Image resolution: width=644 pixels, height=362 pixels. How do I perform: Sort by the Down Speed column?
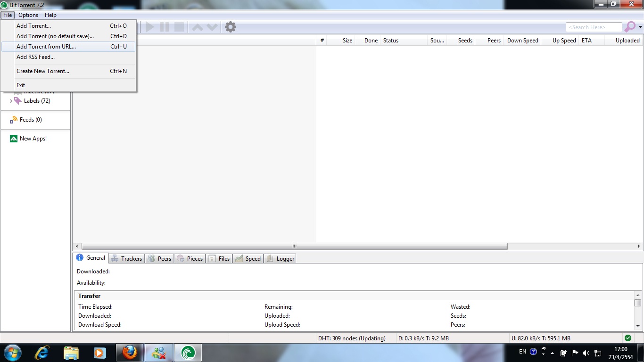point(522,41)
